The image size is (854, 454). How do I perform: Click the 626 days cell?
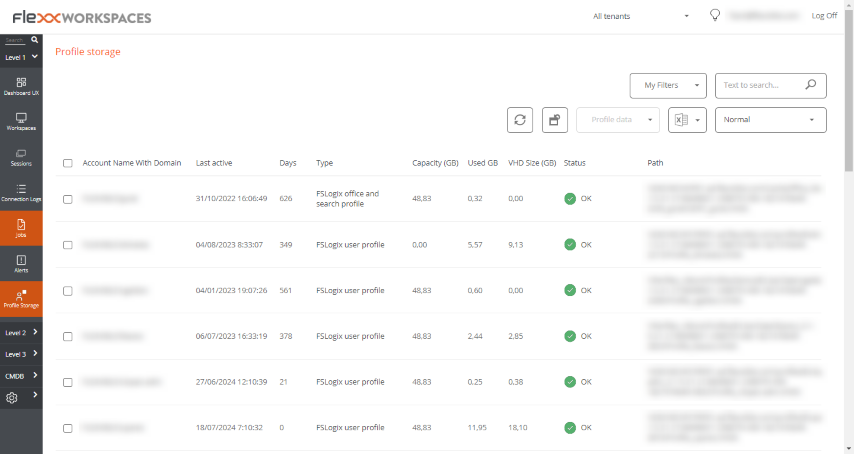[x=286, y=199]
